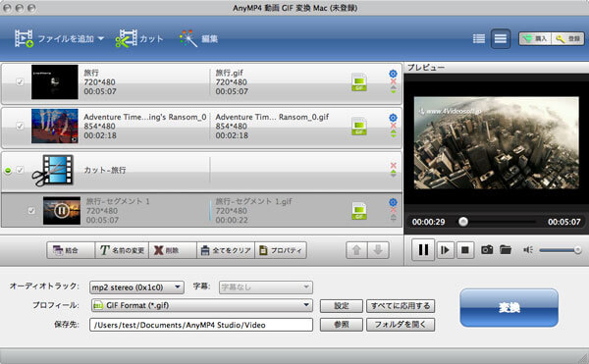Toggle checkbox for 旅行 video row
Screen dimensions: 589x364
point(20,81)
